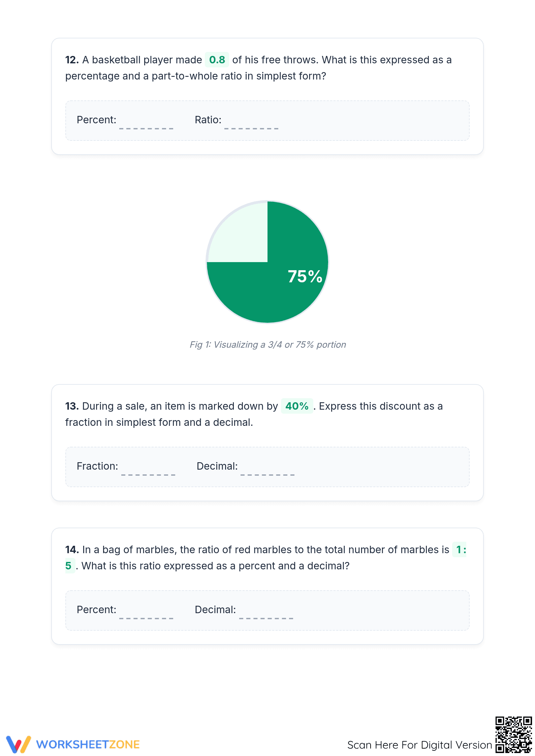Click the WorksheetZone logo icon
This screenshot has width=535, height=756.
tap(19, 744)
